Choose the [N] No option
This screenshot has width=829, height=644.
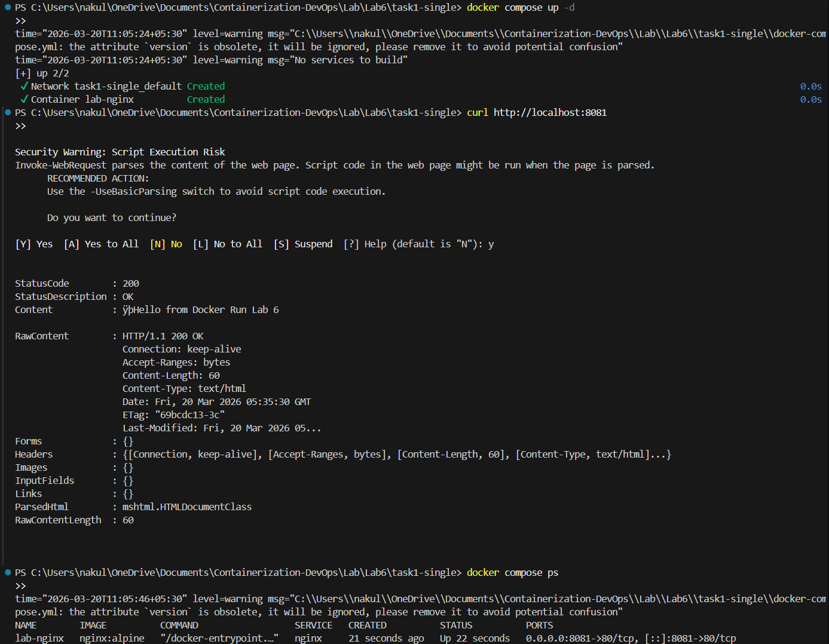(166, 244)
